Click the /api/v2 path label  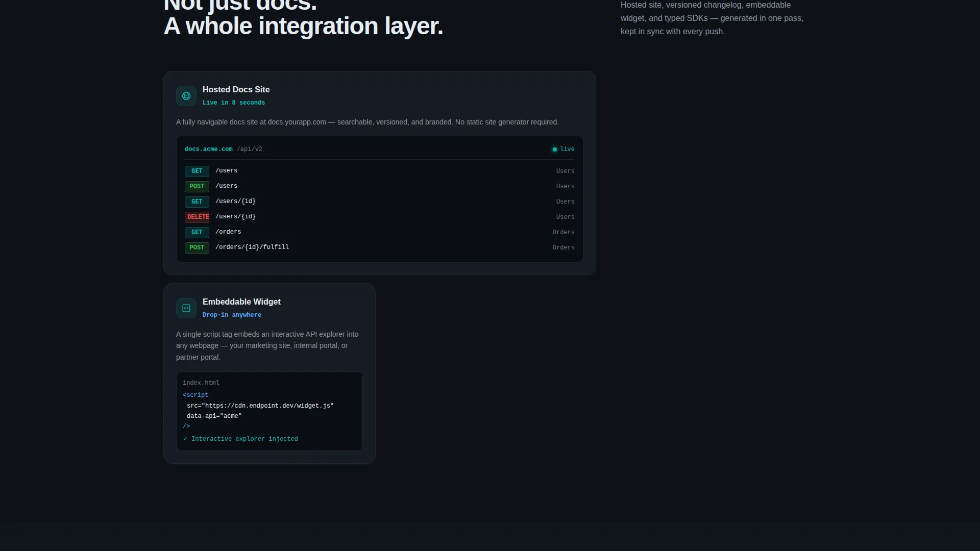[250, 149]
